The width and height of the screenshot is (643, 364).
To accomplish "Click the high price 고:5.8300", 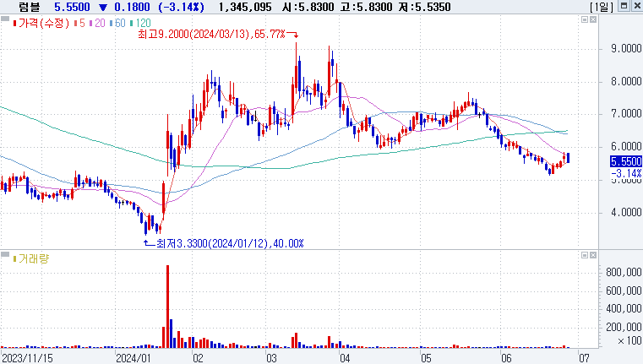I will point(367,7).
